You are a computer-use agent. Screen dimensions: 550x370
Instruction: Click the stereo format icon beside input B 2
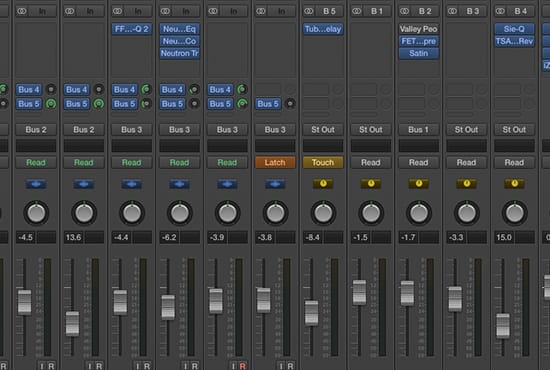point(404,11)
